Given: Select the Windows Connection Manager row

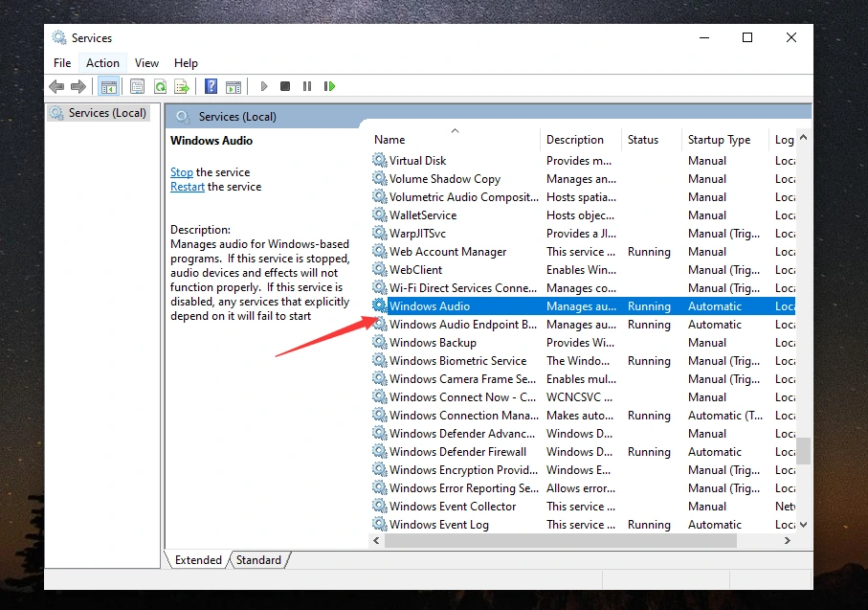Looking at the screenshot, I should pyautogui.click(x=583, y=415).
